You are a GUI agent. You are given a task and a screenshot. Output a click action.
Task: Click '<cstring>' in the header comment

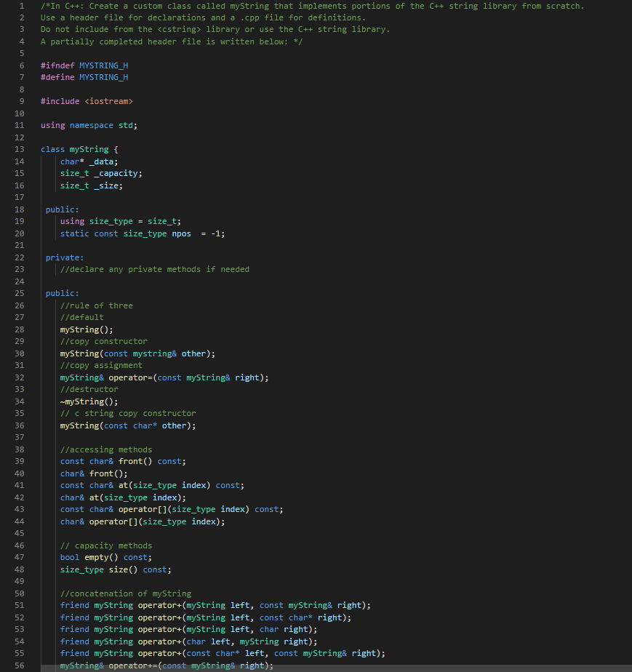click(x=179, y=29)
